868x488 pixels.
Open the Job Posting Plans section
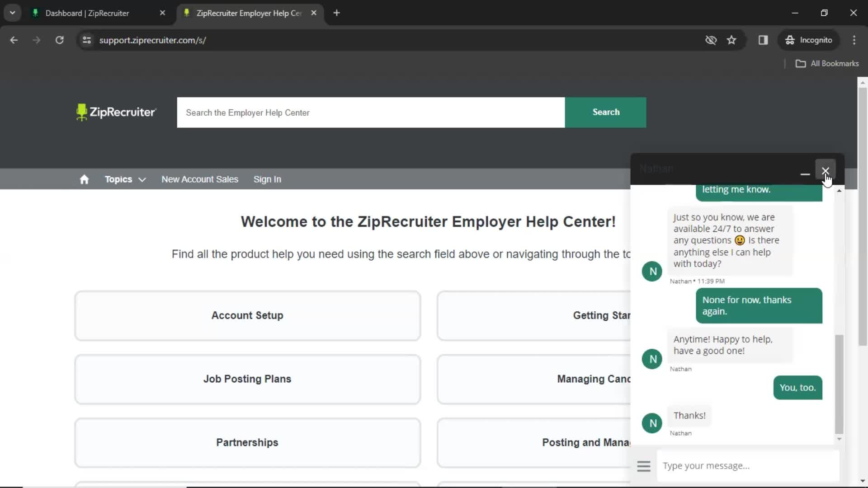click(247, 378)
